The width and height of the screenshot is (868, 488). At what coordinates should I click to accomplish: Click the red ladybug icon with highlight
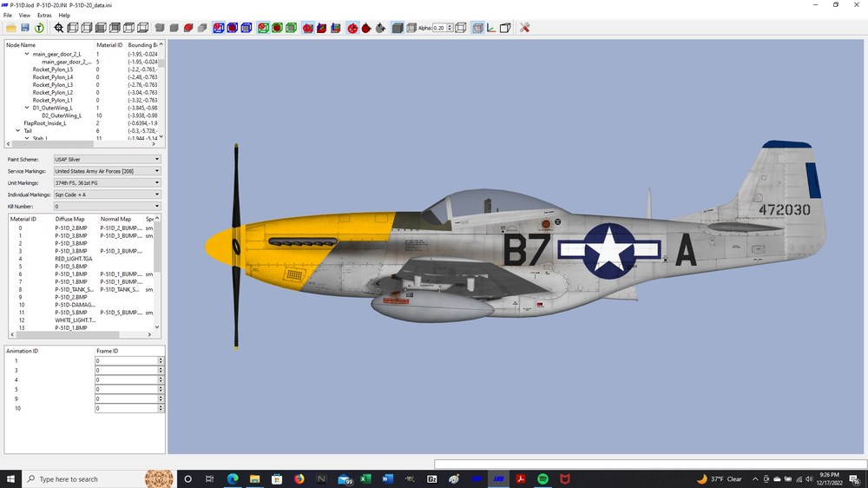[352, 28]
